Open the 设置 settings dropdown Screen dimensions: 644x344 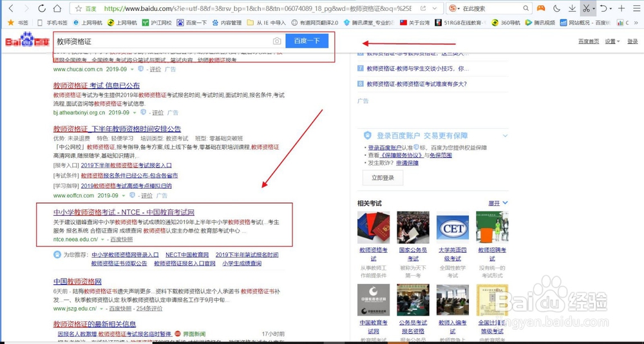612,41
